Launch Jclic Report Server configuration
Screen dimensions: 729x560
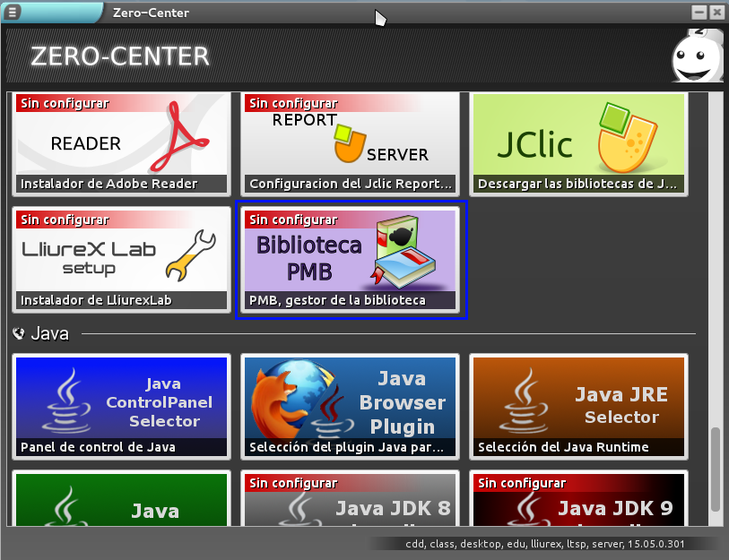(x=350, y=143)
